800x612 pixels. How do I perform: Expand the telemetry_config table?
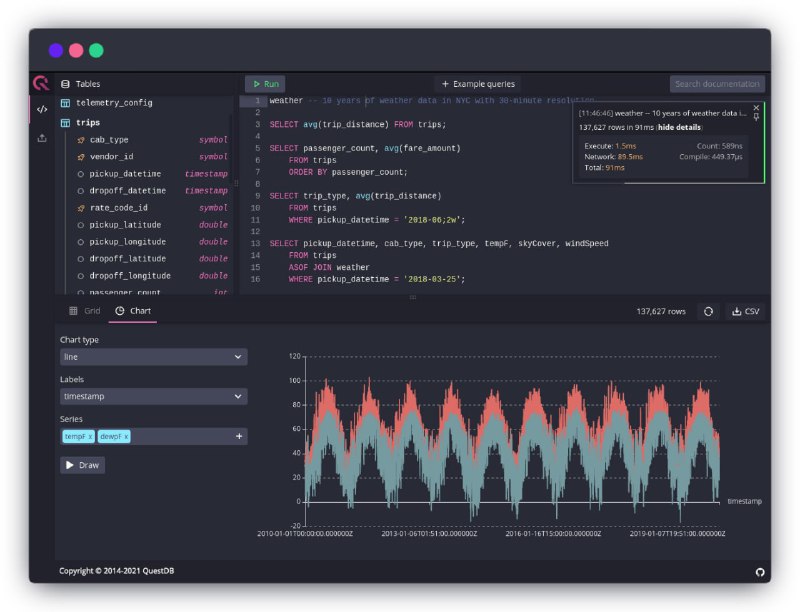114,103
